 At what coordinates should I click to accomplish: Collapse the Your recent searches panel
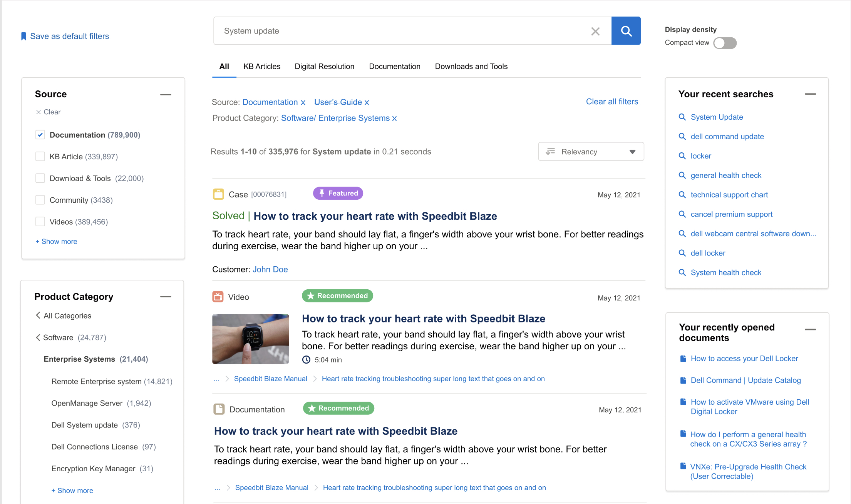pyautogui.click(x=811, y=94)
